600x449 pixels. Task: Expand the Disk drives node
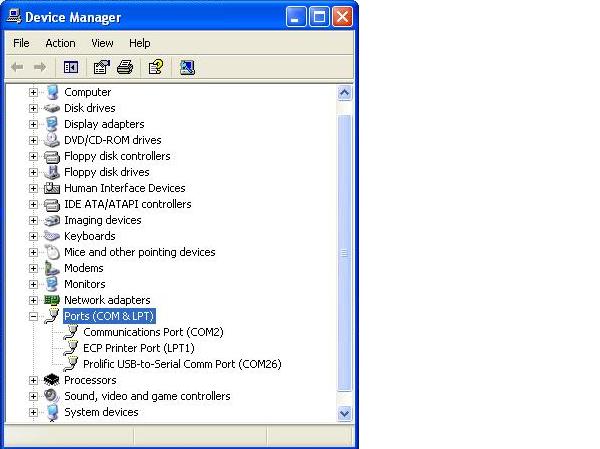33,108
